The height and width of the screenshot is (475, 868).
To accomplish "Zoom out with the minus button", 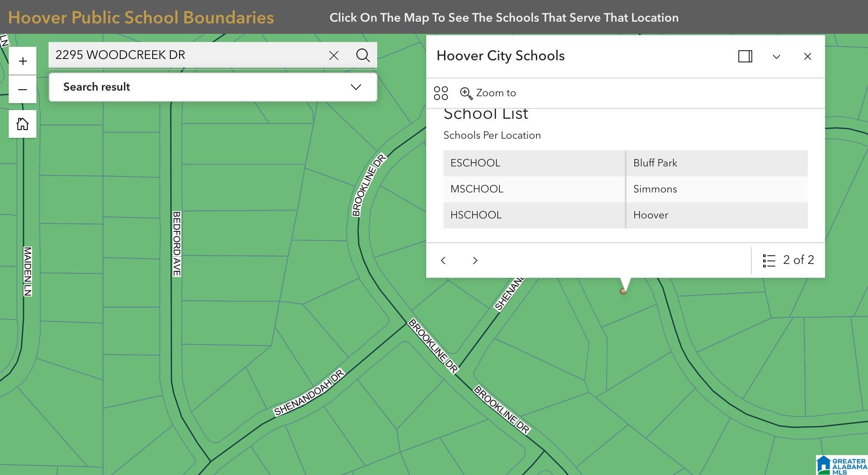I will pos(23,89).
